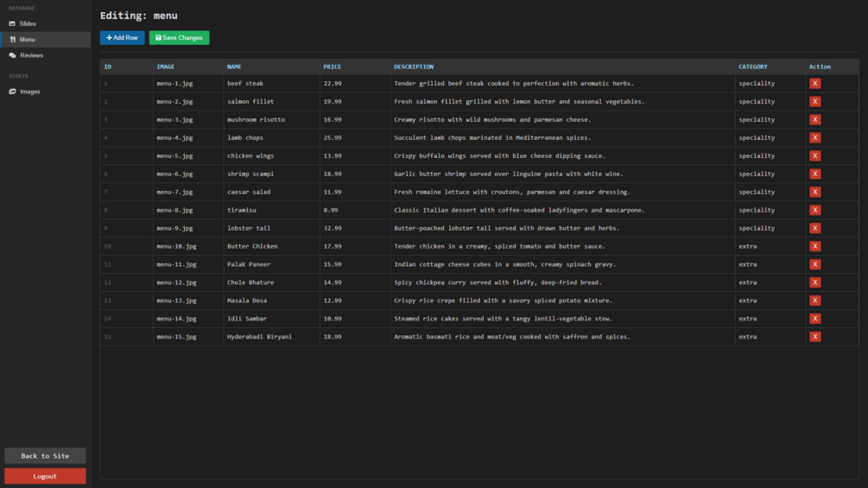
Task: Edit the name cell 'Palak Paneer'
Action: [x=272, y=264]
